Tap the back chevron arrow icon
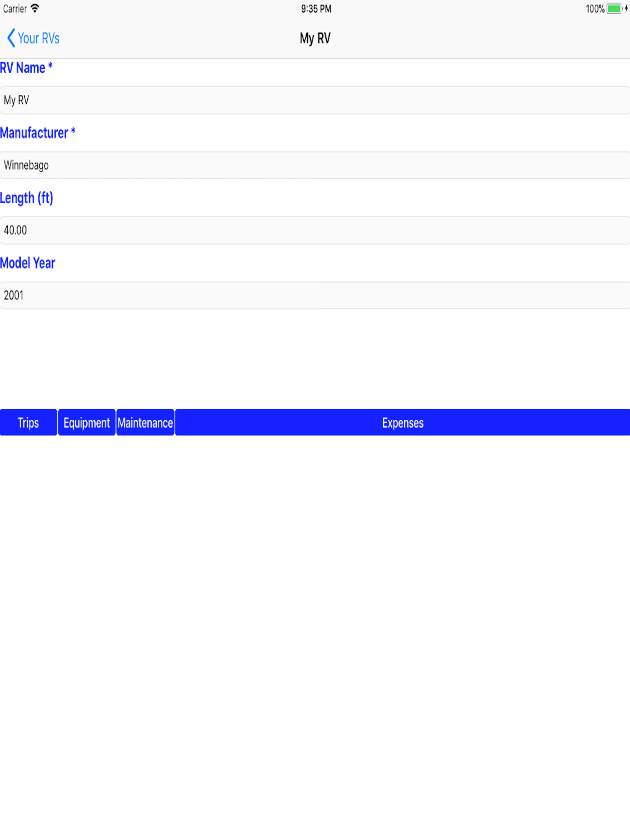This screenshot has height=840, width=630. [11, 38]
